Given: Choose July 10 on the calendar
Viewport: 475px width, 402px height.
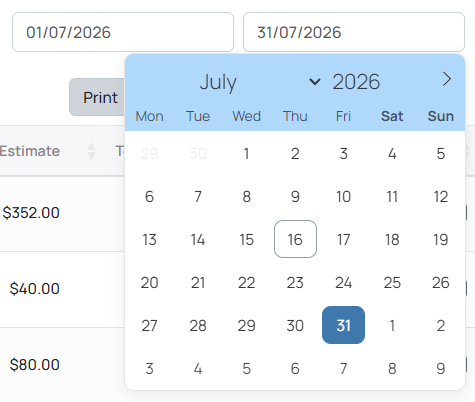Looking at the screenshot, I should click(x=343, y=197).
